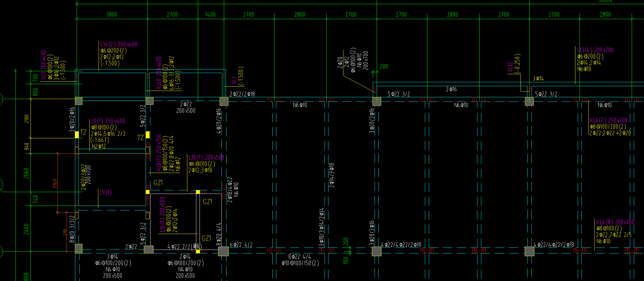Select the "L10(1) 200x500" beam label
Screen dimensions: 644x281
[206, 157]
